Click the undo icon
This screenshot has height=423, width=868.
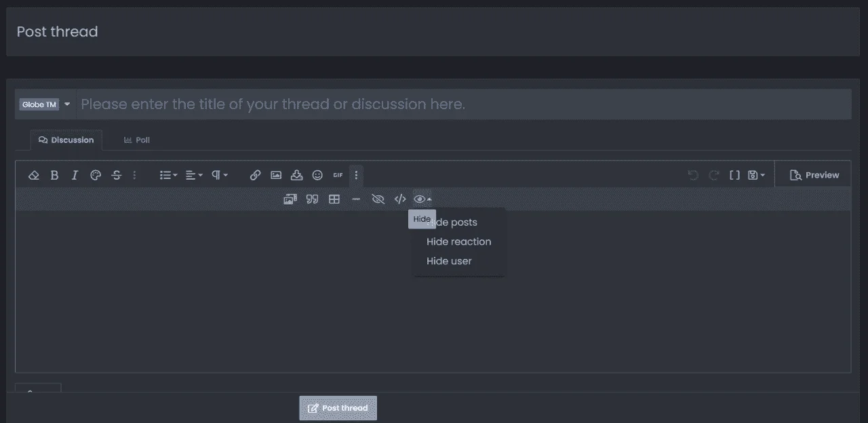(x=692, y=175)
